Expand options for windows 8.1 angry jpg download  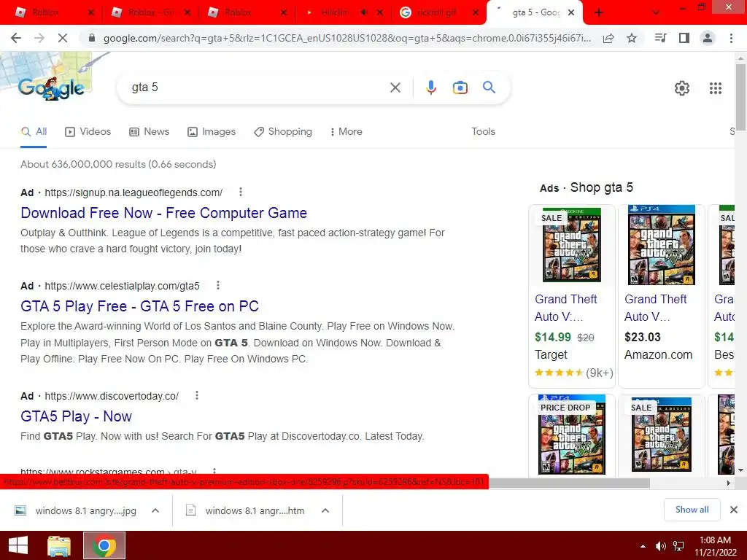coord(155,510)
